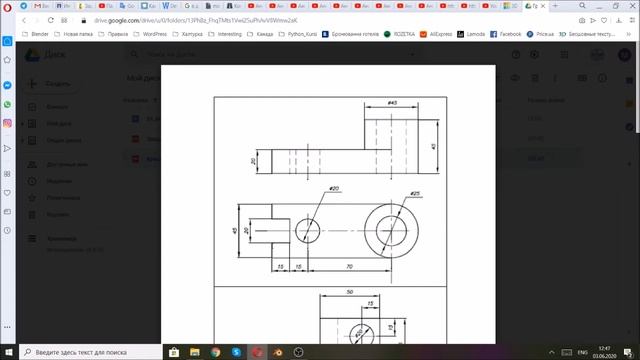Click the Google Drive logo
Image resolution: width=640 pixels, height=360 pixels.
click(32, 55)
